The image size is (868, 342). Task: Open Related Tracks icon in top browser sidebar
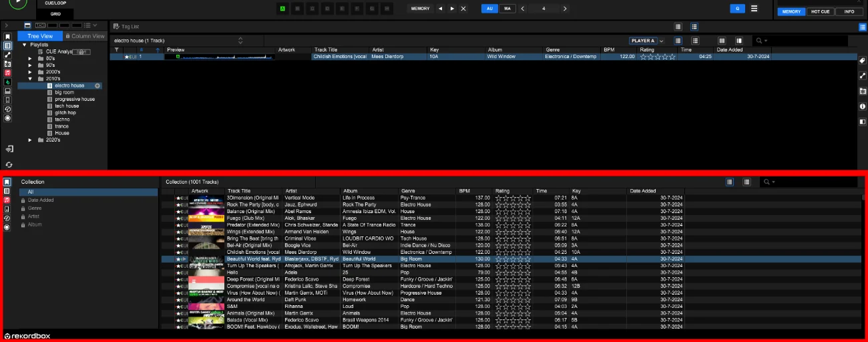[x=8, y=55]
